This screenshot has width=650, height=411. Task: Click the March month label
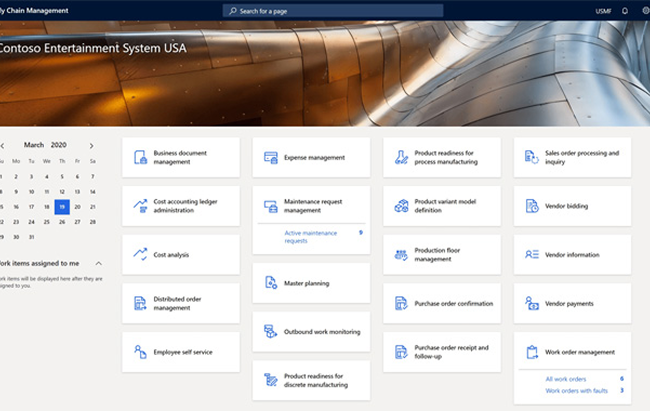coord(34,145)
